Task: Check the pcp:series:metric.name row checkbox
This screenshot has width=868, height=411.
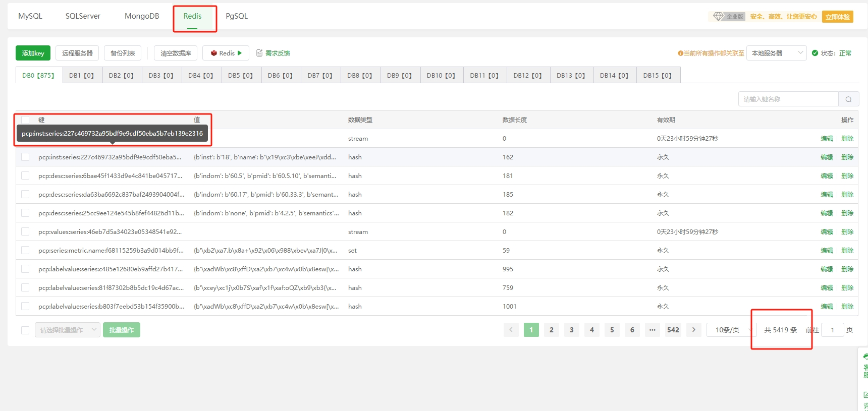Action: tap(25, 250)
